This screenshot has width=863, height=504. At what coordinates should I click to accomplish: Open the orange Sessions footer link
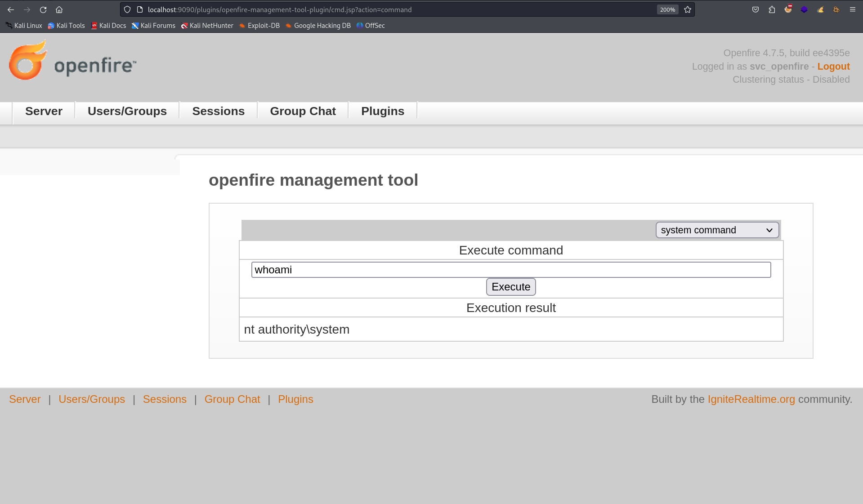click(x=165, y=399)
